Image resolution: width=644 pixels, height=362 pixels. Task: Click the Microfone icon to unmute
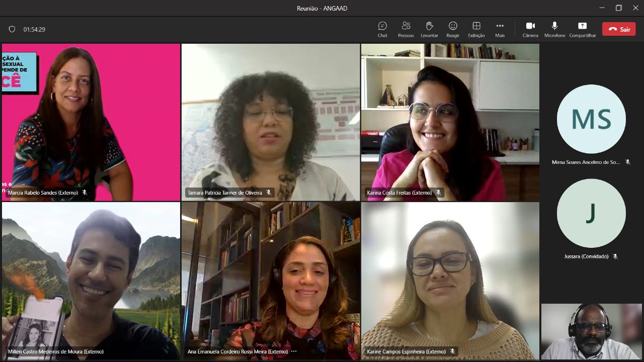[x=554, y=29]
